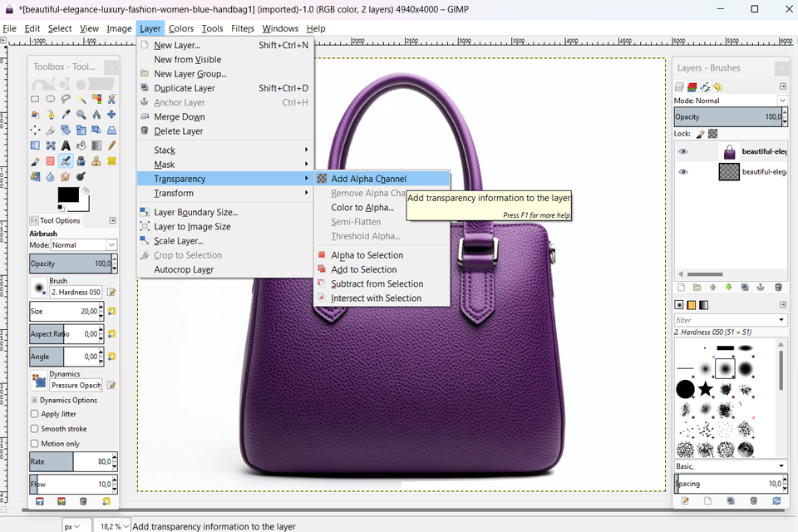This screenshot has width=798, height=532.
Task: Toggle link Size to brush native size
Action: click(x=111, y=311)
